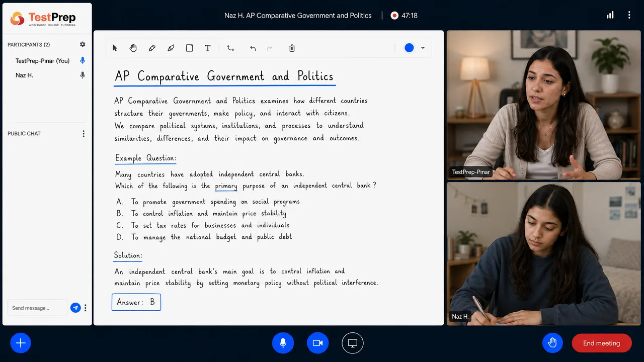Click the PARTICIPANTS (2) header
The image size is (644, 362).
click(x=29, y=45)
